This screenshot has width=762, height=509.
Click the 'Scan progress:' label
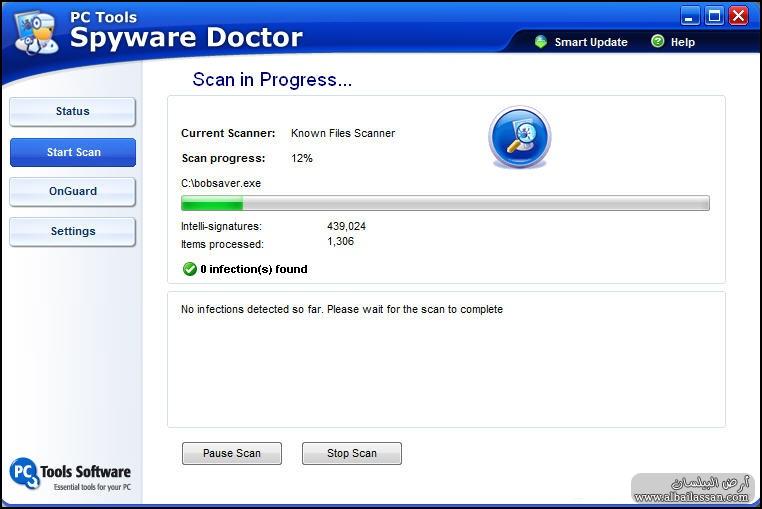coord(224,158)
